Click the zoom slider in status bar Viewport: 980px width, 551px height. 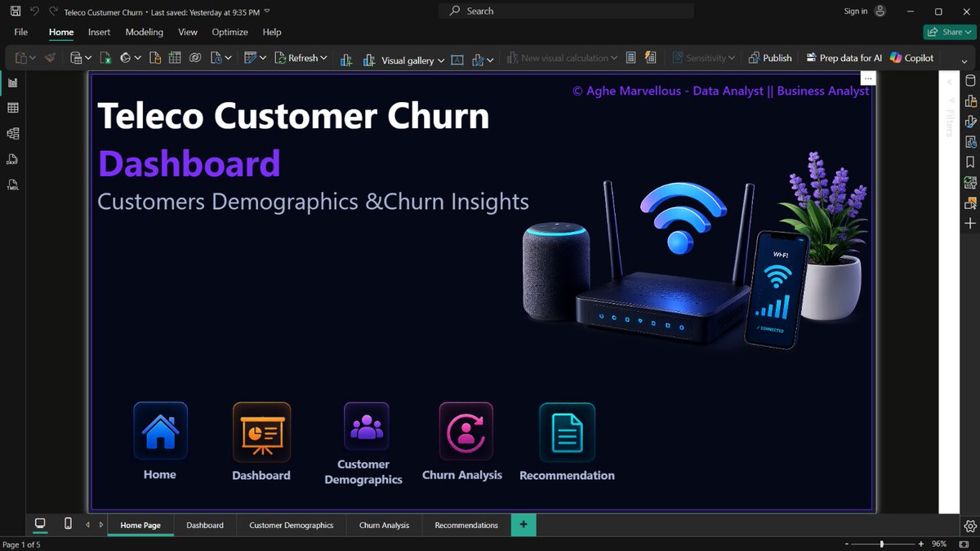tap(882, 544)
